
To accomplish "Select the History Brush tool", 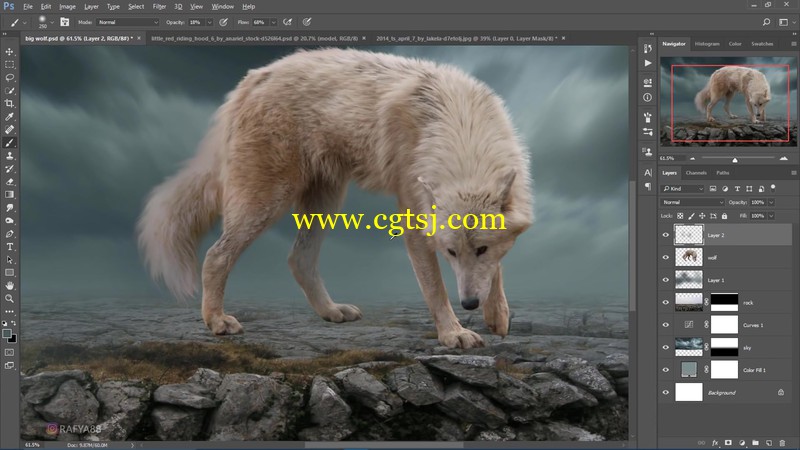I will 10,169.
